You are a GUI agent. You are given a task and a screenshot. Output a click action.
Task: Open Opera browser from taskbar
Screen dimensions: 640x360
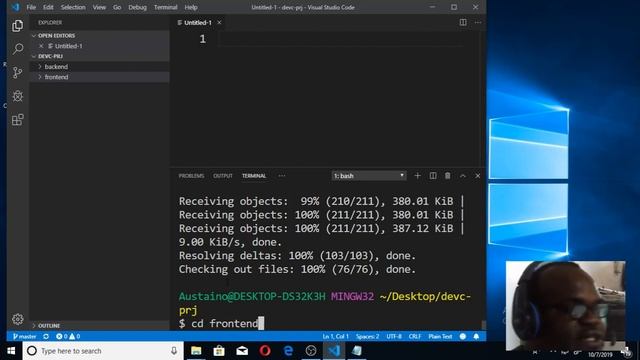tap(265, 351)
